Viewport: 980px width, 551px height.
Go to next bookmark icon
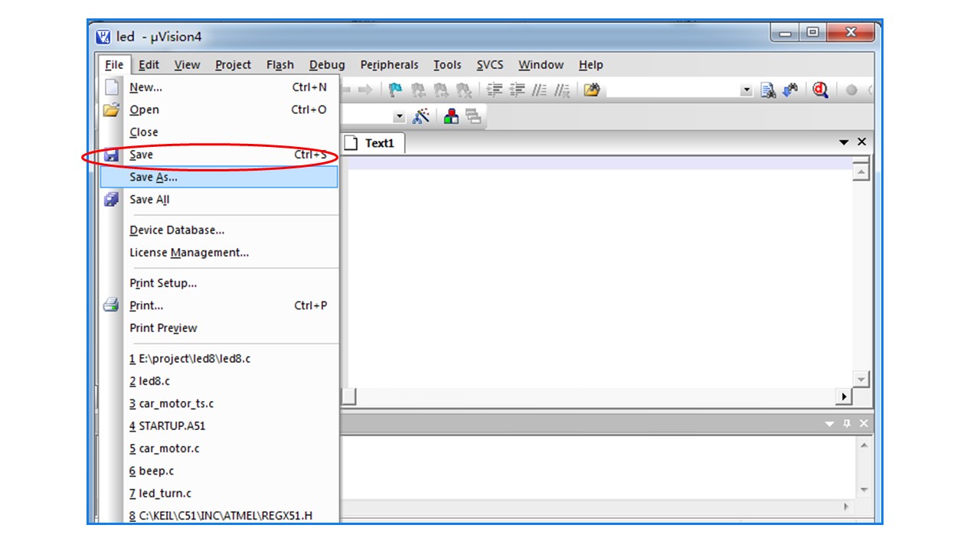pyautogui.click(x=440, y=90)
